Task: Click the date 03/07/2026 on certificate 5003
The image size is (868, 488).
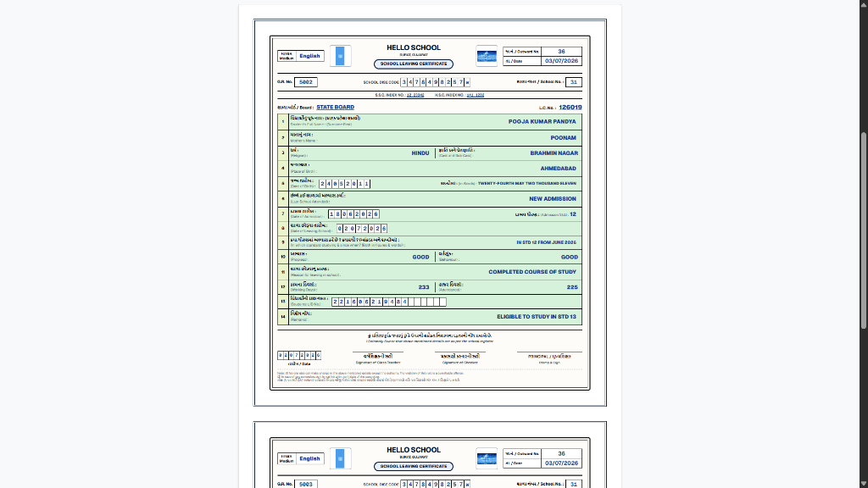Action: click(561, 463)
